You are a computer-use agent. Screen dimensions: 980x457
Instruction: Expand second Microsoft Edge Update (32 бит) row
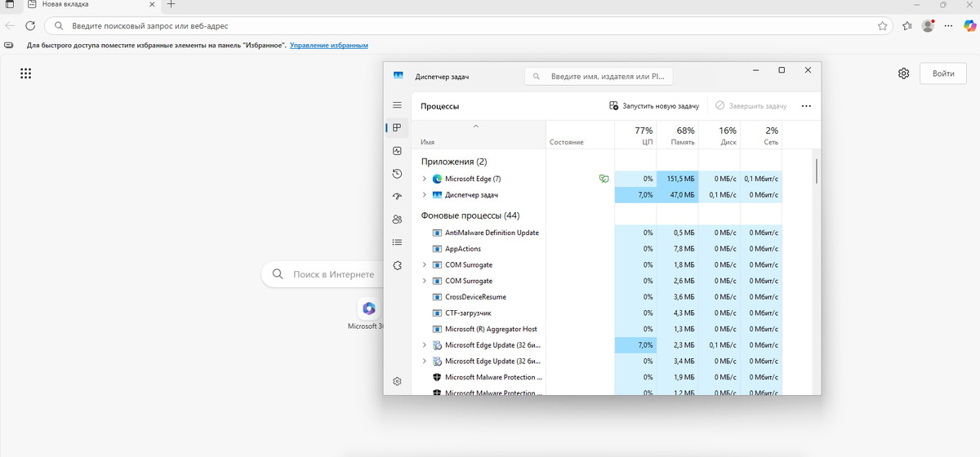[424, 361]
